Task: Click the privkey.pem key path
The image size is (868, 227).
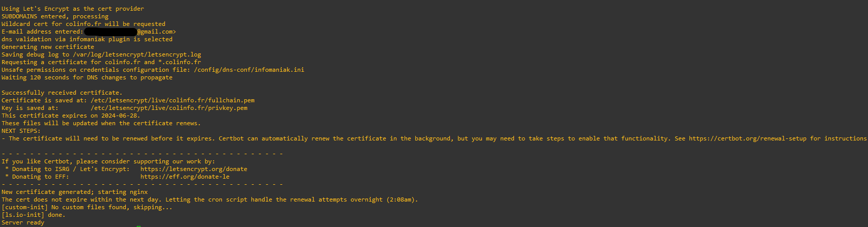Action: click(169, 108)
